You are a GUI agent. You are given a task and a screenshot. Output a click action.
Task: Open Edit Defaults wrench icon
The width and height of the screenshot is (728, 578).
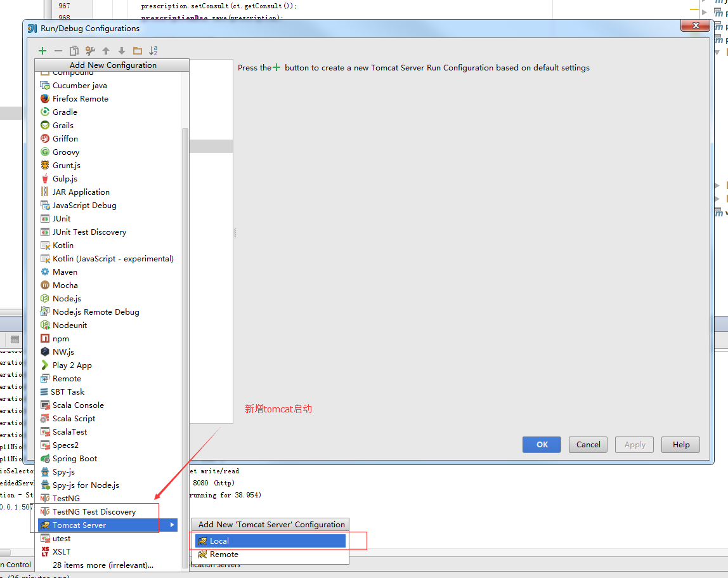click(x=90, y=51)
